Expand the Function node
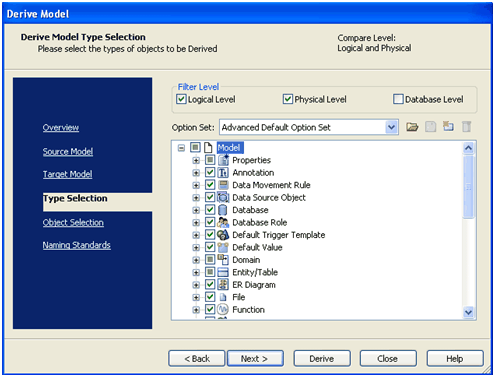 coord(196,310)
